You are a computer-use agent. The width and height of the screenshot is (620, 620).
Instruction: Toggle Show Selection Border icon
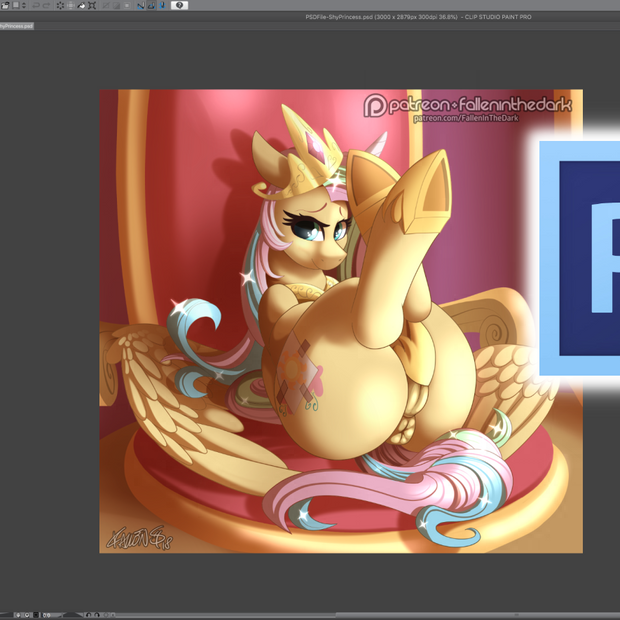click(x=127, y=5)
